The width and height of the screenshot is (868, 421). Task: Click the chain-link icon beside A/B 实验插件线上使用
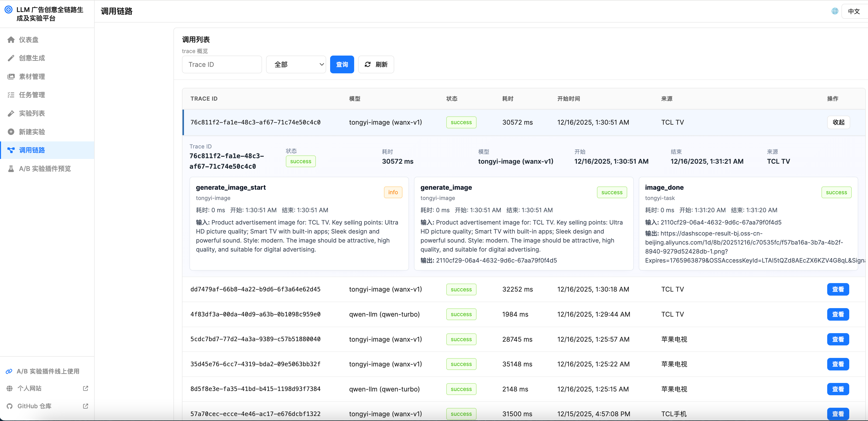(9, 371)
